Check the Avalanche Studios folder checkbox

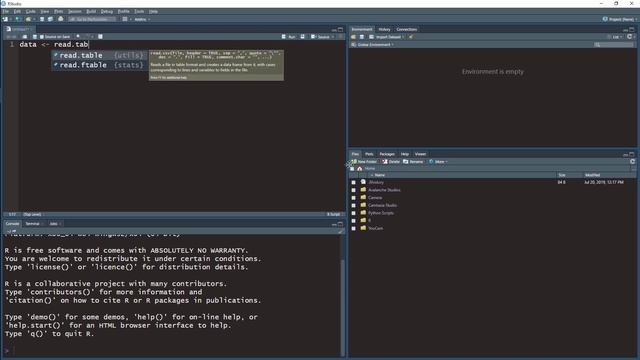coord(353,190)
